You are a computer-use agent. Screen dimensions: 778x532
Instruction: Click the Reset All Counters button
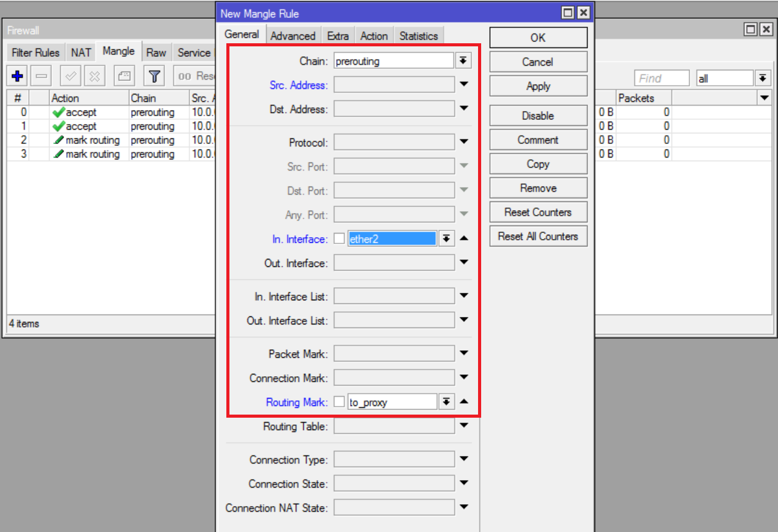[538, 236]
